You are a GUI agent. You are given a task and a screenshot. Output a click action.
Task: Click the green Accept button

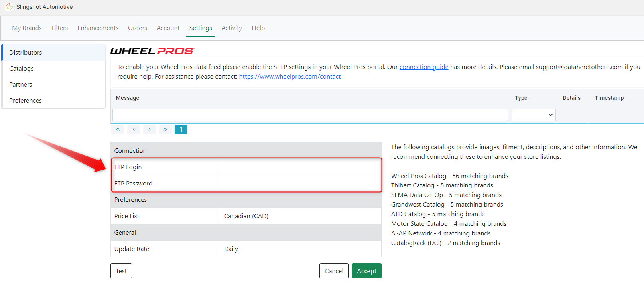(366, 271)
